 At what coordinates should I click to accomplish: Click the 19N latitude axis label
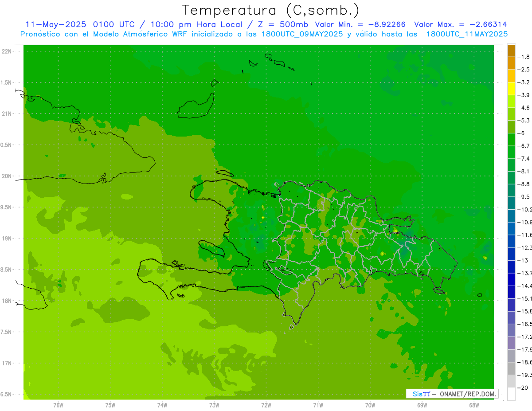[8, 239]
